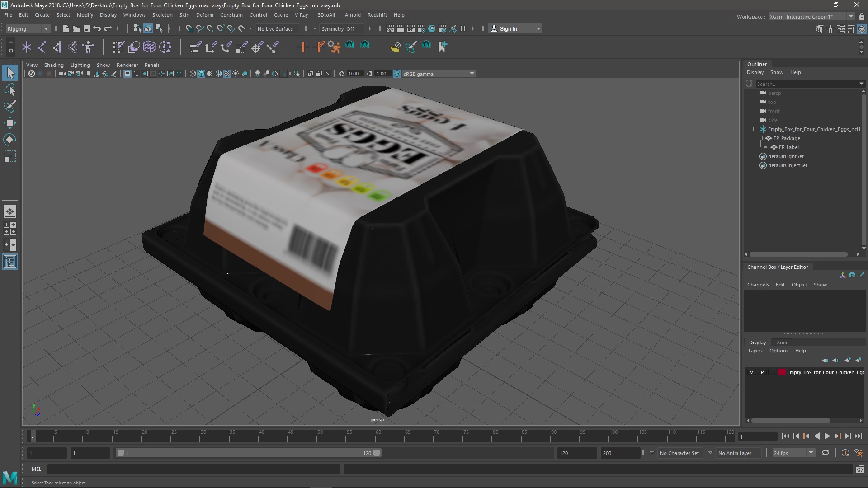The width and height of the screenshot is (868, 488).
Task: Click the Create Lattice shelf icon
Action: pos(149,47)
